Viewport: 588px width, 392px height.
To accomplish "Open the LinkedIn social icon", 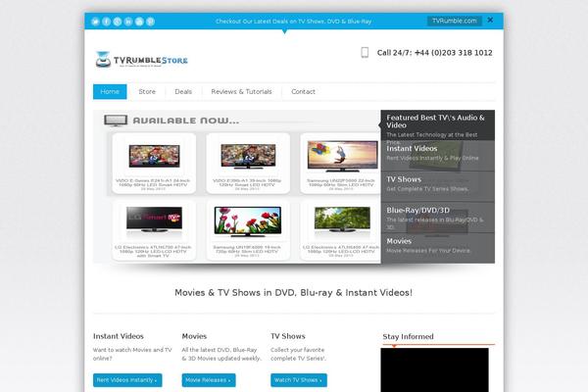I will (x=128, y=22).
